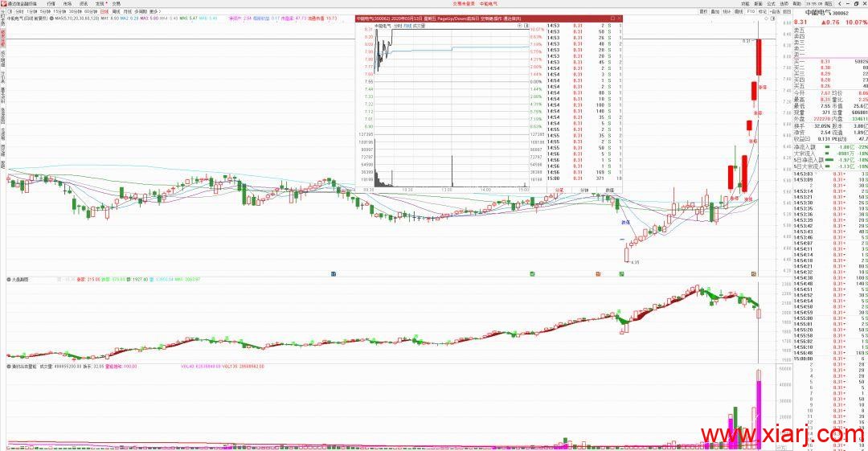Viewport: 868px width, 451px height.
Task: Open the 选项 menu
Action: [x=784, y=4]
